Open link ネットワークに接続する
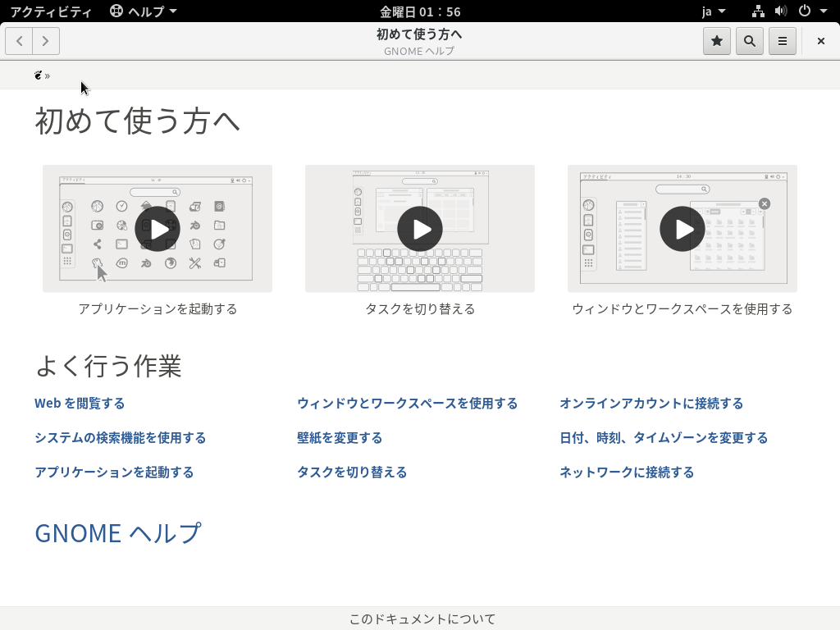 point(628,472)
